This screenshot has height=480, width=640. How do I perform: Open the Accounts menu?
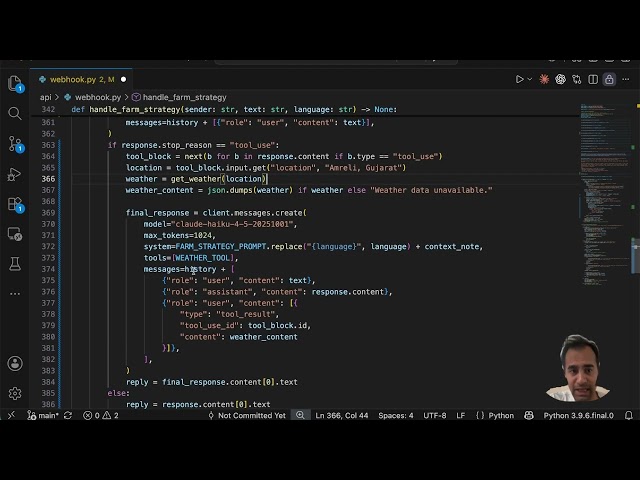[15, 363]
